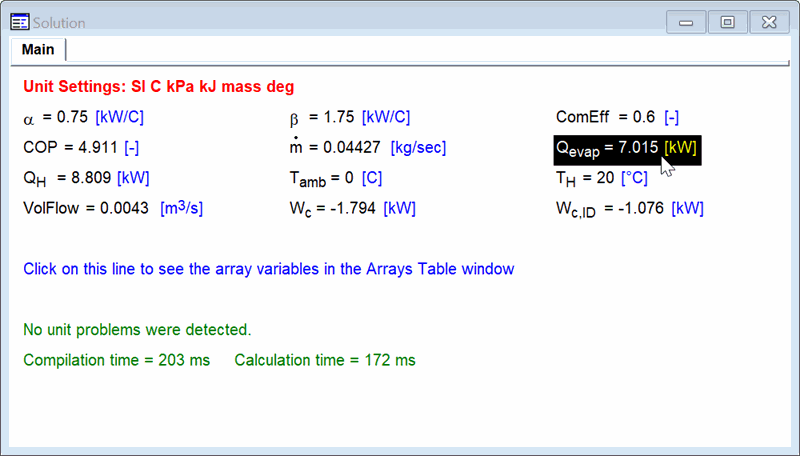The height and width of the screenshot is (456, 800).
Task: Click the array variables link line
Action: coord(268,268)
